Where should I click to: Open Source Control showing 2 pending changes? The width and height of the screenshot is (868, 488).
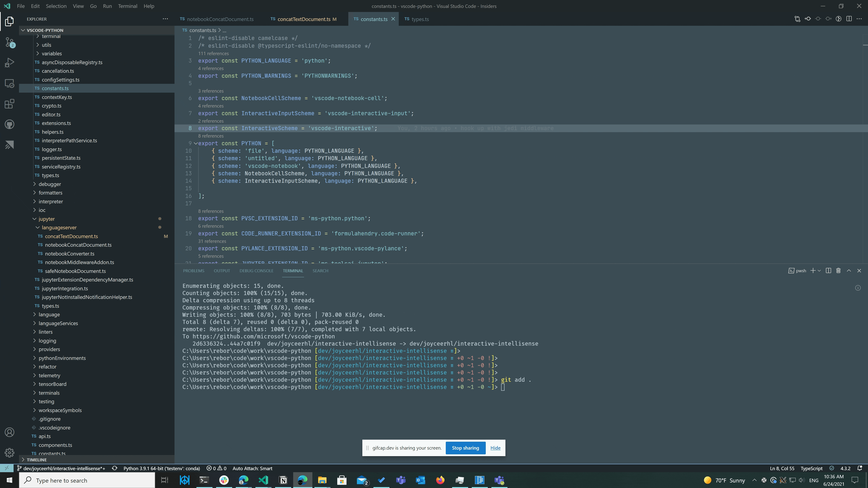click(x=9, y=42)
